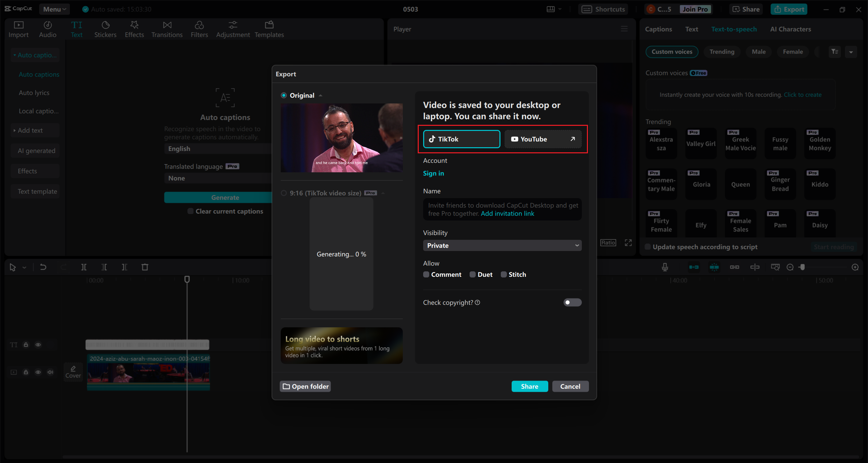Click the microphone record icon

665,267
